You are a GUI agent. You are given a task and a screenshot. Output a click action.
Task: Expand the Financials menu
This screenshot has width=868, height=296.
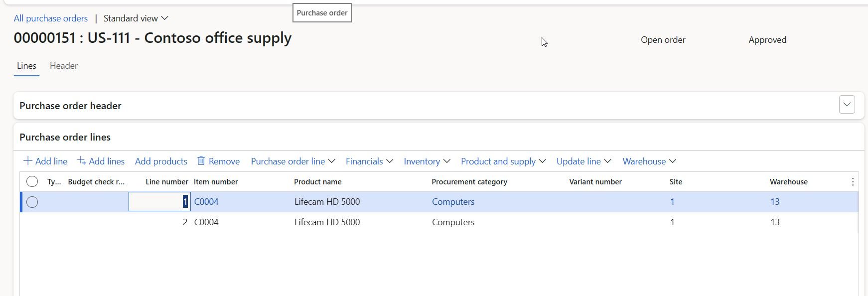[x=369, y=161]
